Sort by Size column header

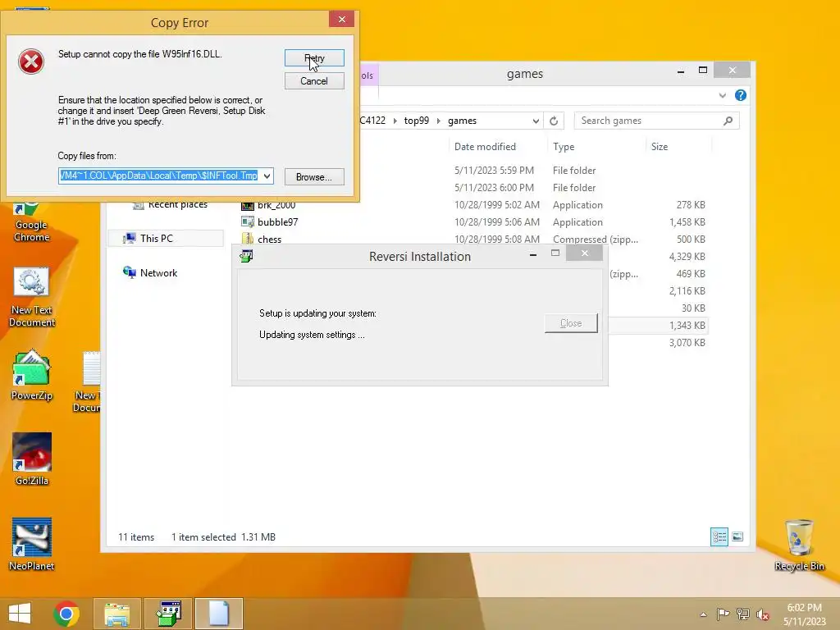coord(660,147)
